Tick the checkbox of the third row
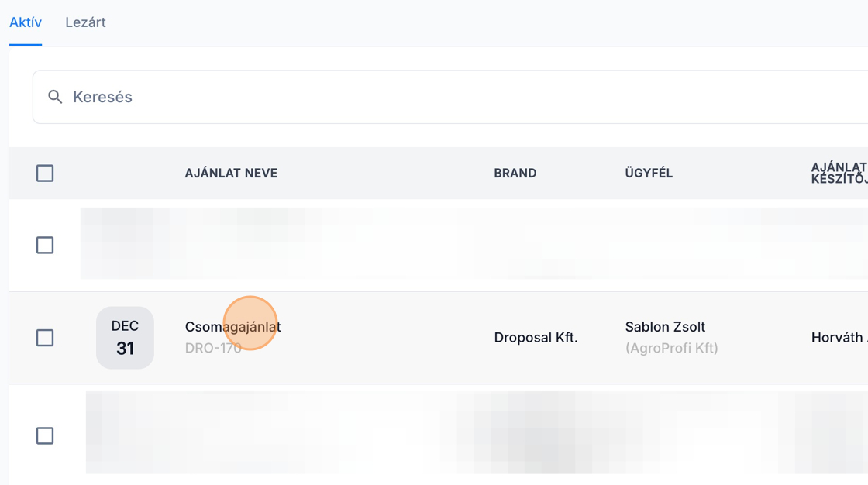Image resolution: width=868 pixels, height=485 pixels. point(45,435)
